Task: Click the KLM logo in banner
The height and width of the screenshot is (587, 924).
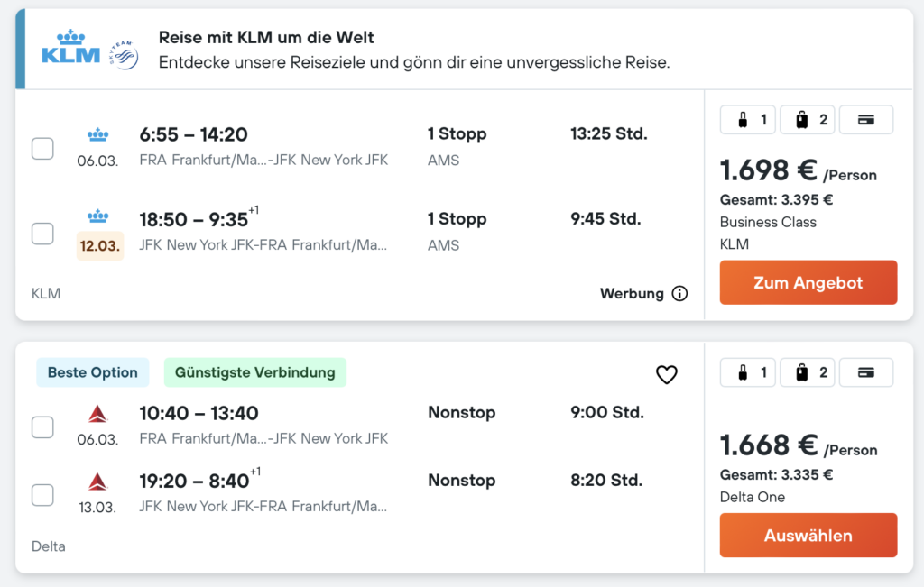Action: pos(71,48)
